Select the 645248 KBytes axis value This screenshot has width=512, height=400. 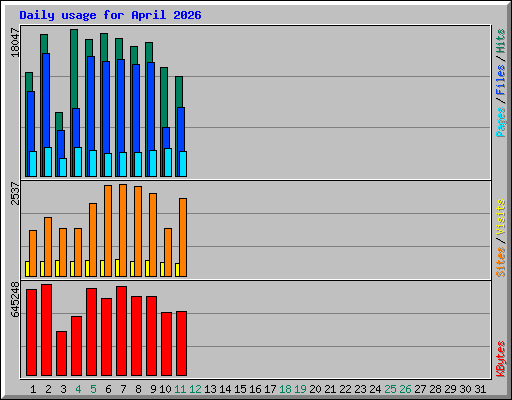click(15, 299)
